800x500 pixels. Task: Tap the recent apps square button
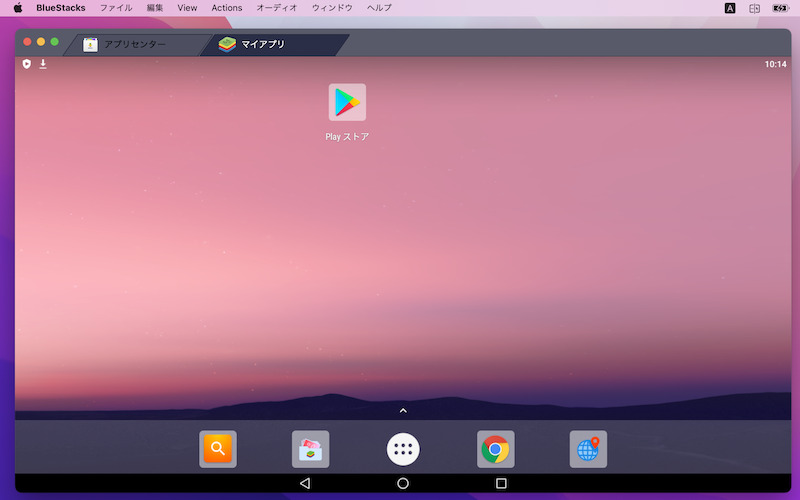(x=501, y=483)
